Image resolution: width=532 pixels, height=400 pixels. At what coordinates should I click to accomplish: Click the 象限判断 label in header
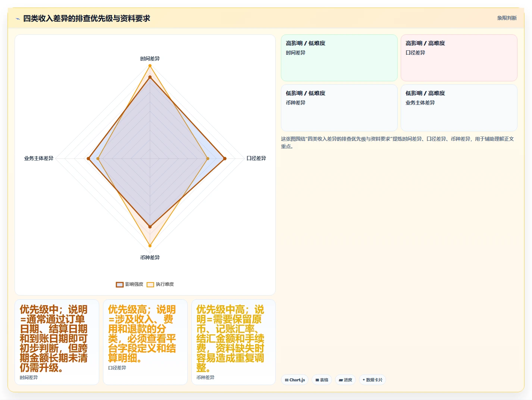507,18
